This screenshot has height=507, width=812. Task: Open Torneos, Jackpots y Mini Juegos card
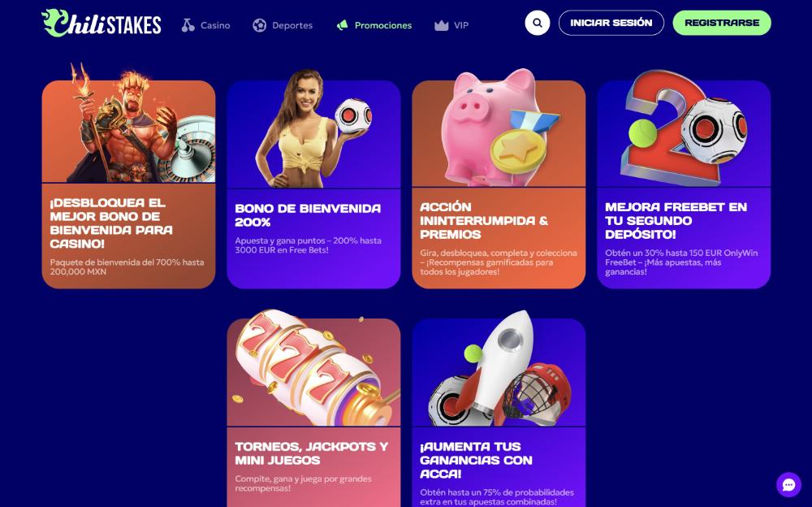[x=313, y=413]
